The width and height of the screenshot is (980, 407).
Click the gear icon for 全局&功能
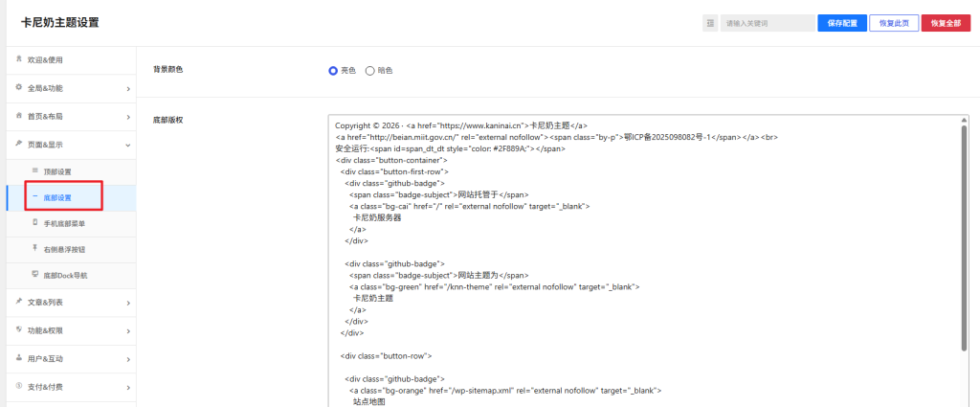point(19,87)
